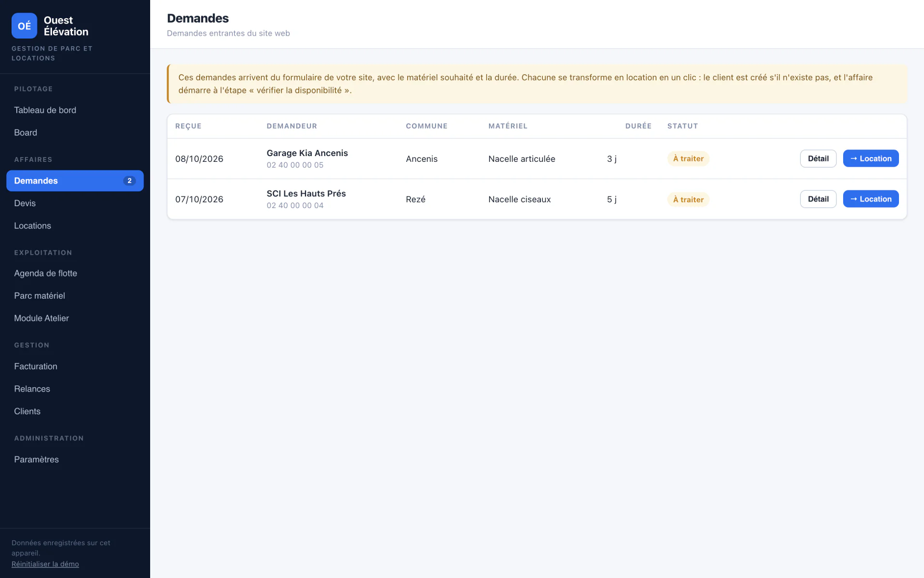Screen dimensions: 924x578
Task: Click the Demandes count badge
Action: point(129,181)
